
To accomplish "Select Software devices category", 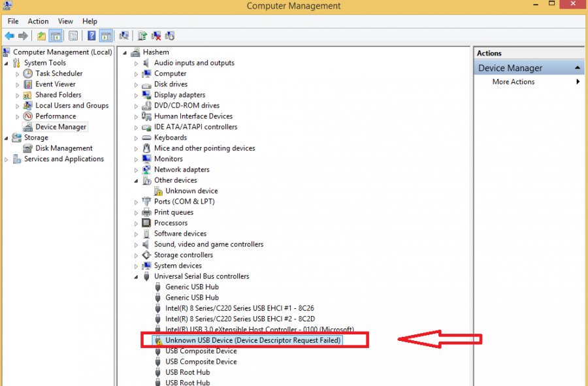I will pos(180,233).
